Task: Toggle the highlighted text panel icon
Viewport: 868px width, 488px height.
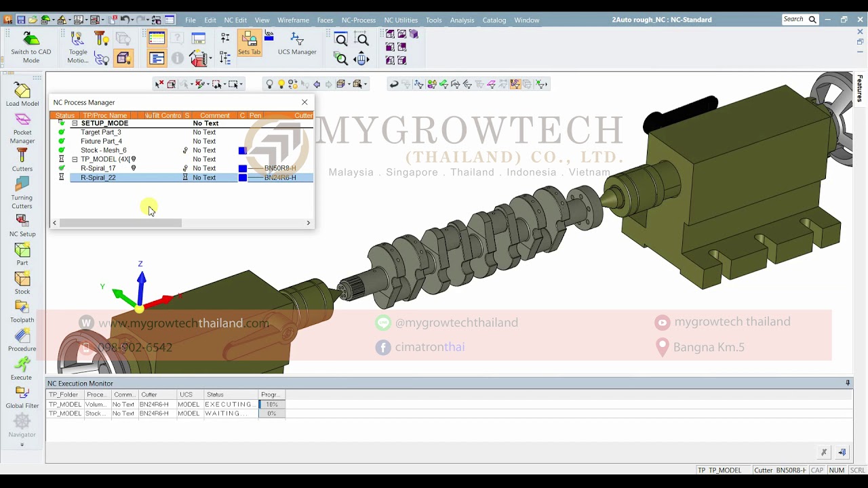Action: 157,59
